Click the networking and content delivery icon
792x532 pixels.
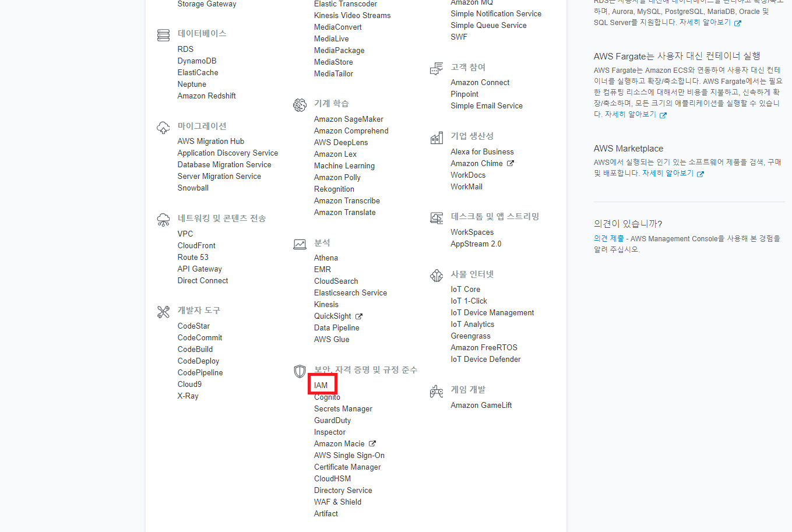[164, 220]
